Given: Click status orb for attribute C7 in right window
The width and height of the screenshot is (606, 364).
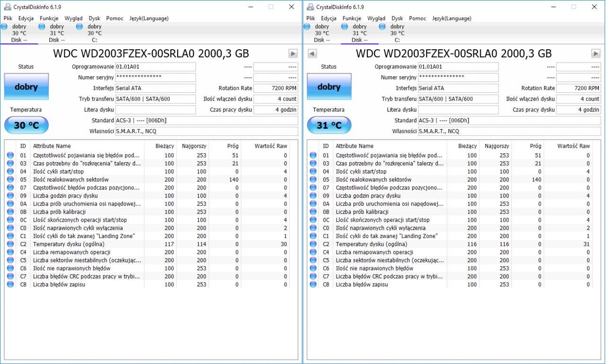Looking at the screenshot, I should coord(313,276).
